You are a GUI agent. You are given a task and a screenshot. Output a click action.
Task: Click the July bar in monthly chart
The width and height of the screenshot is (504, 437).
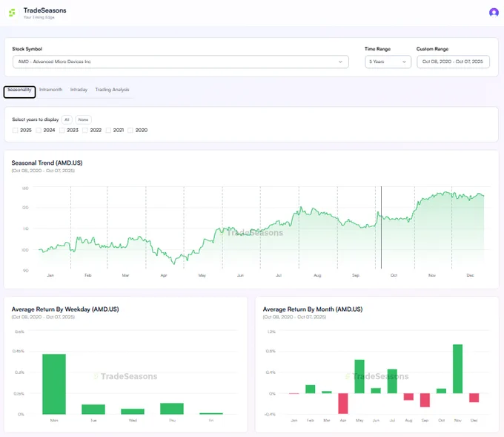tap(392, 381)
